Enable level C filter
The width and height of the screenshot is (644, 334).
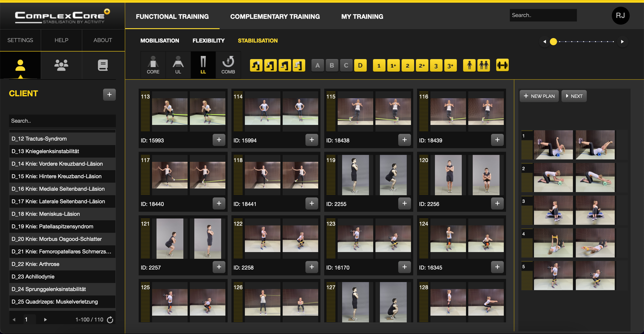[x=346, y=66]
